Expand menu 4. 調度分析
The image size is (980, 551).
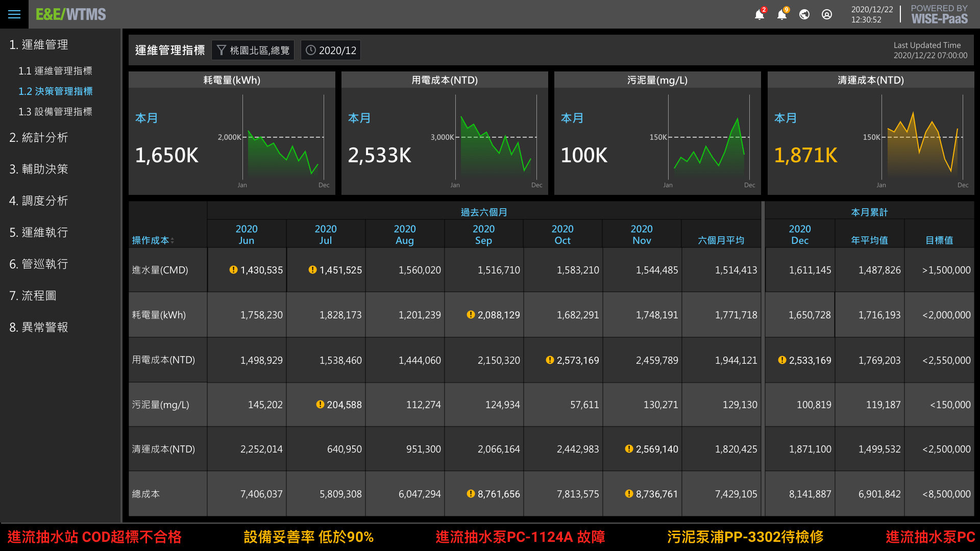pyautogui.click(x=39, y=201)
